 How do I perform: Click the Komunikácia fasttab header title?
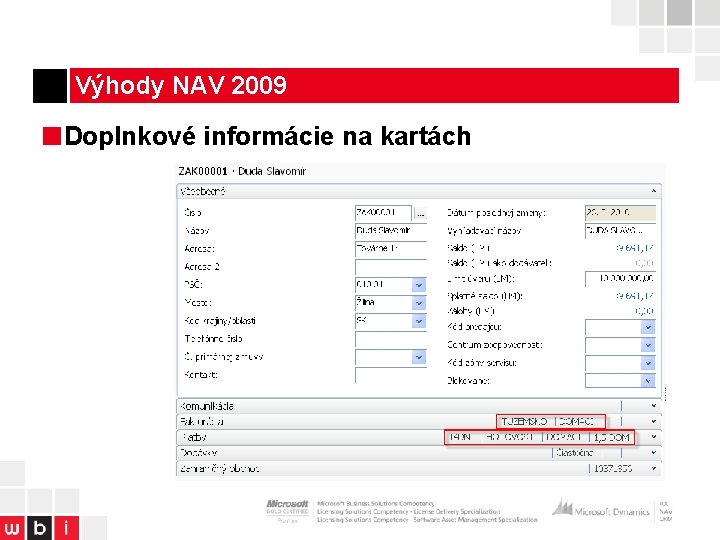click(x=207, y=406)
